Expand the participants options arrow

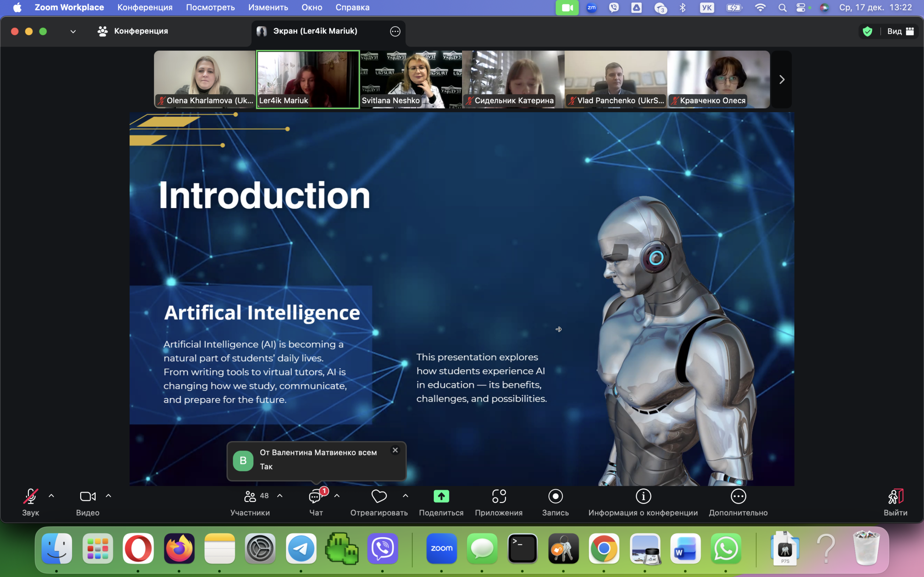click(x=280, y=496)
